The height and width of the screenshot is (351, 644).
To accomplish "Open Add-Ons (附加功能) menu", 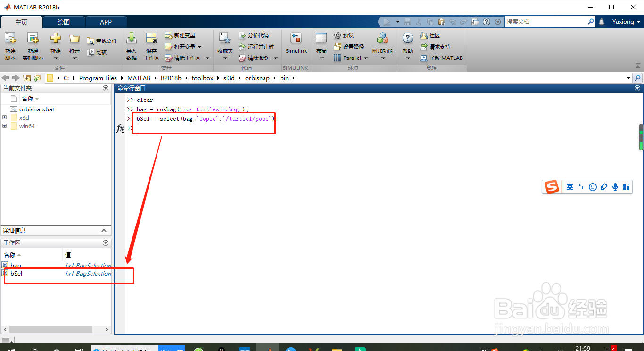I will [x=383, y=46].
